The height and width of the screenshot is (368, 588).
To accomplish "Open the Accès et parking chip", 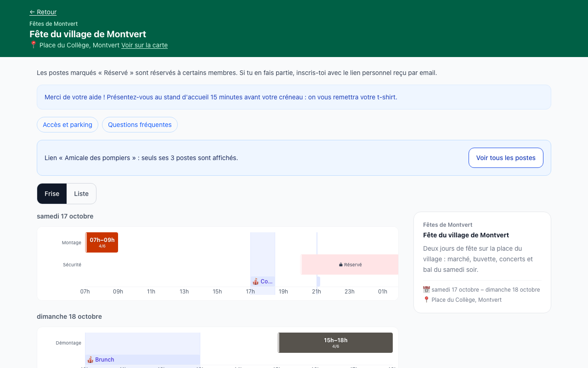I will point(68,125).
